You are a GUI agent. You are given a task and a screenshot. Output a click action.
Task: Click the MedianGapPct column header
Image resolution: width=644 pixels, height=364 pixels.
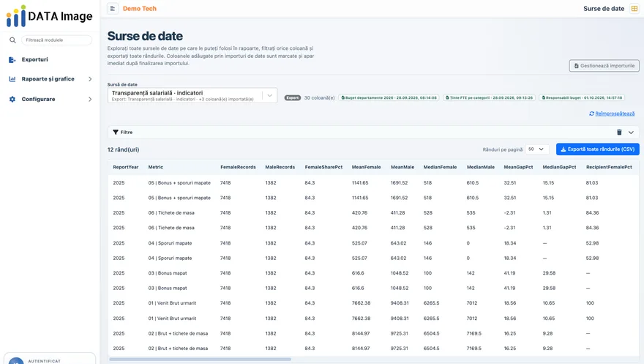coord(559,167)
